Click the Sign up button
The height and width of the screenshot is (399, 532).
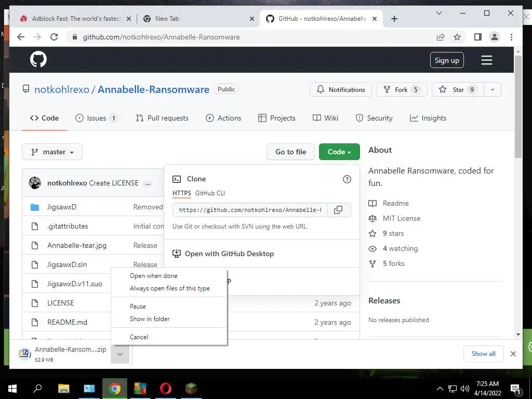click(x=447, y=60)
